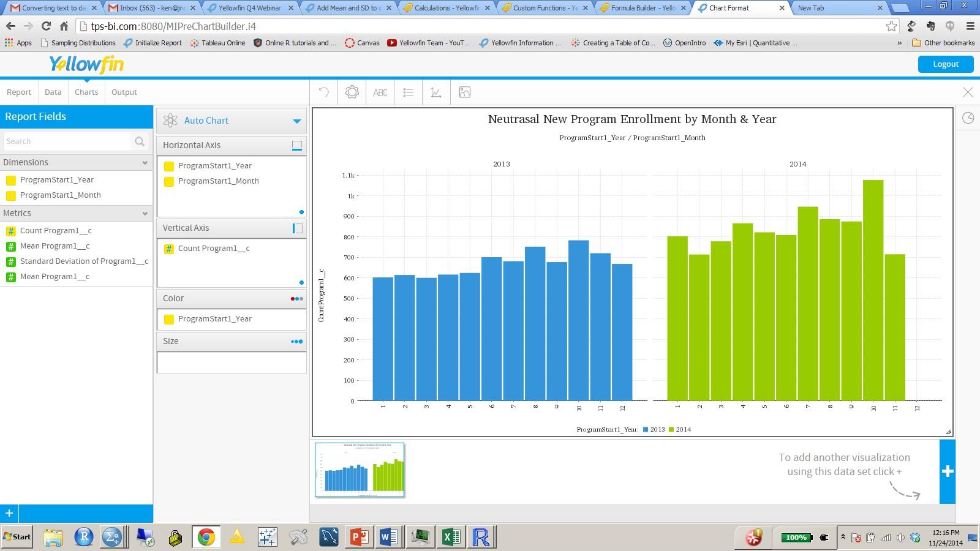Open Chrome from the taskbar

206,538
